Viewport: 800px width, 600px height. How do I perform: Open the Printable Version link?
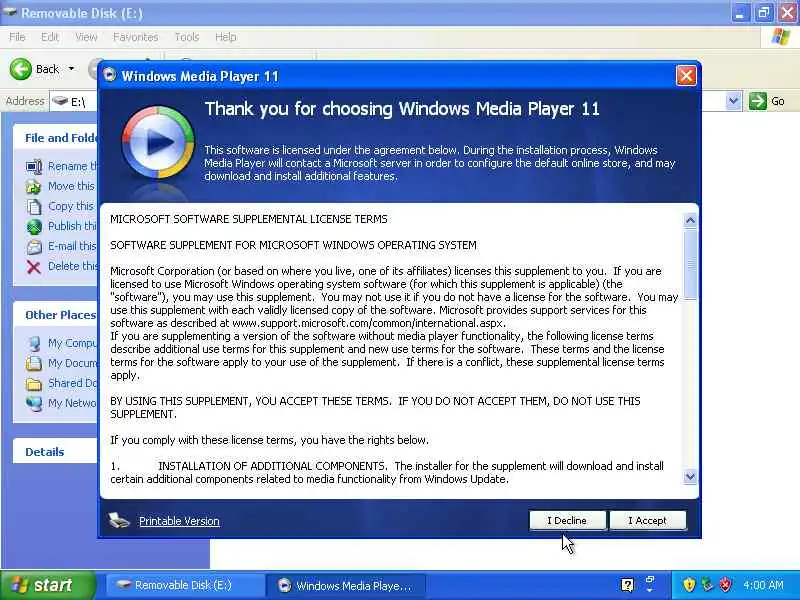(179, 521)
